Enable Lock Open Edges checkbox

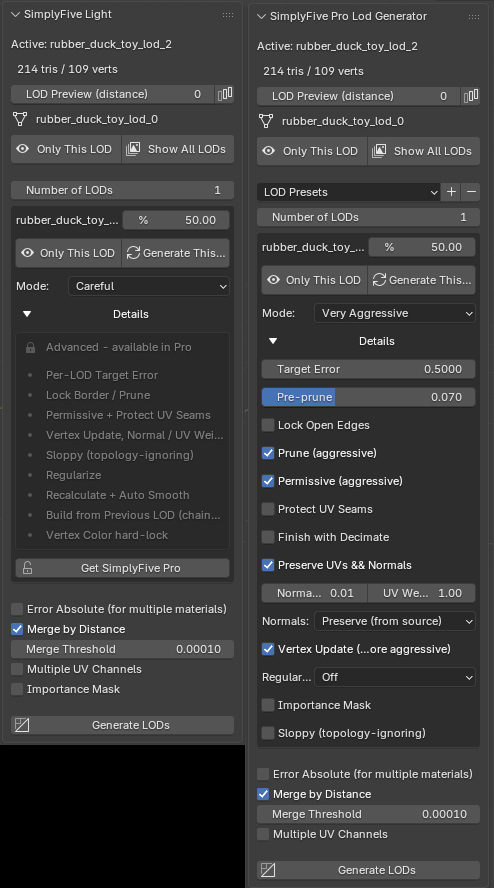pos(268,425)
